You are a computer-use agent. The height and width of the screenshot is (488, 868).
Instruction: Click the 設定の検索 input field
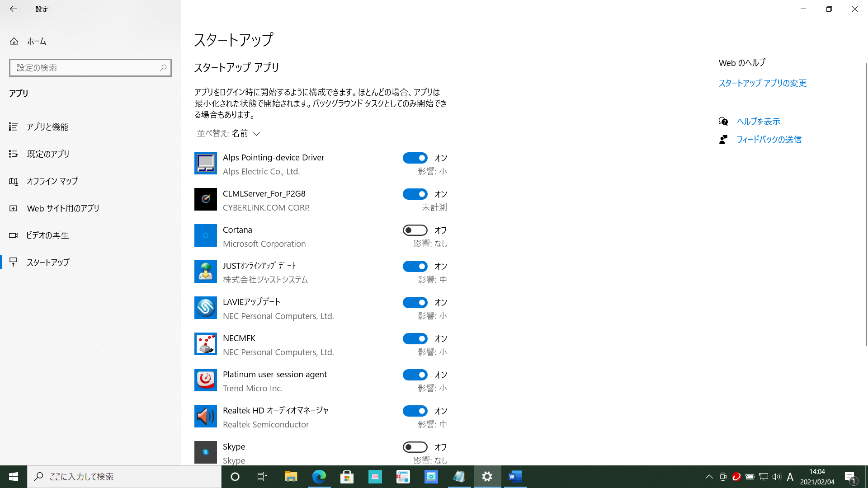[x=84, y=68]
